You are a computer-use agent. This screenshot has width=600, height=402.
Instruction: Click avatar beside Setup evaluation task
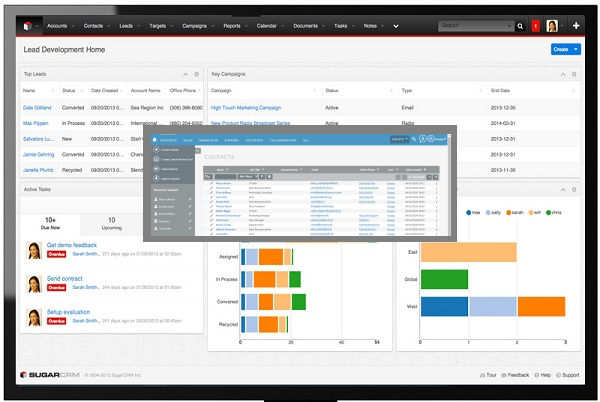click(x=34, y=317)
